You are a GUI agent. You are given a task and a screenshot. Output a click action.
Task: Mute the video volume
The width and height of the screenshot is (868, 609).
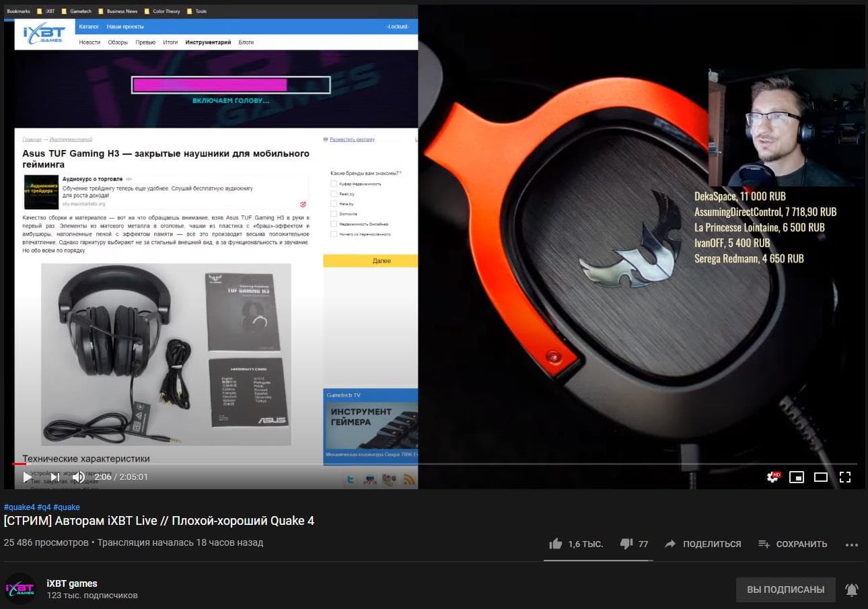(79, 477)
